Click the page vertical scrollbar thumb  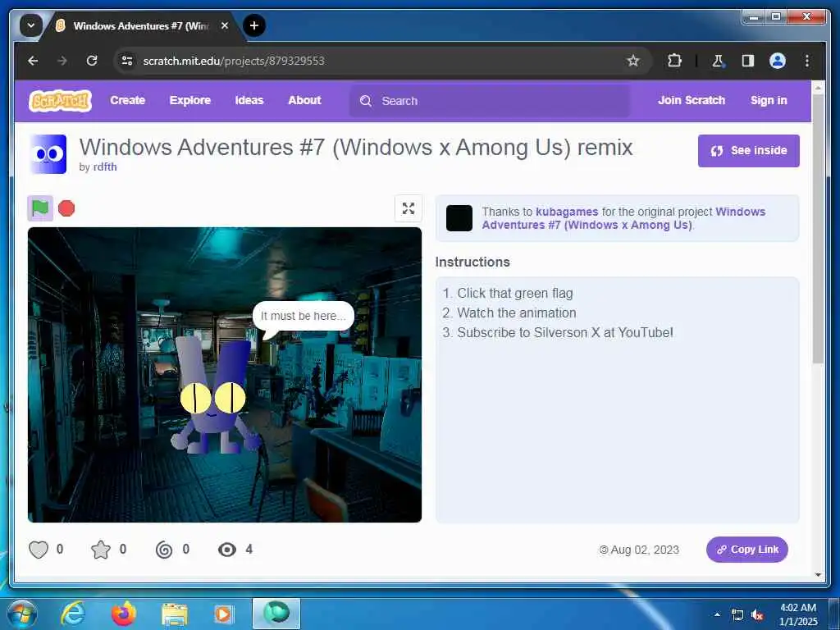[818, 231]
